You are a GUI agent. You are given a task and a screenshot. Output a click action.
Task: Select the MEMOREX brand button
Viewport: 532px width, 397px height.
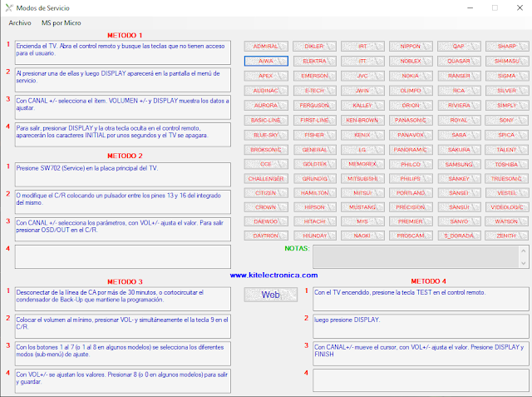362,164
